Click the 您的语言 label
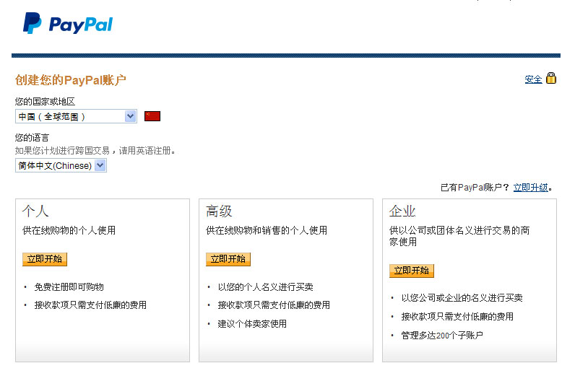The image size is (588, 376). (32, 137)
